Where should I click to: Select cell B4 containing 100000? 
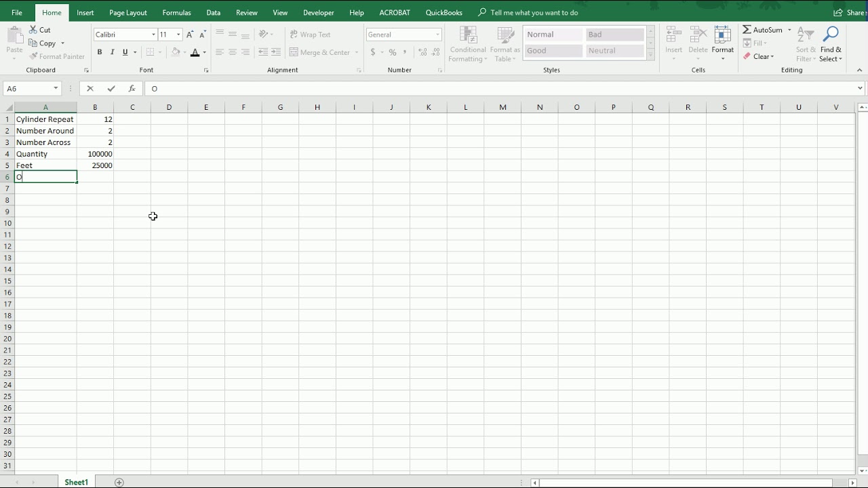tap(95, 154)
